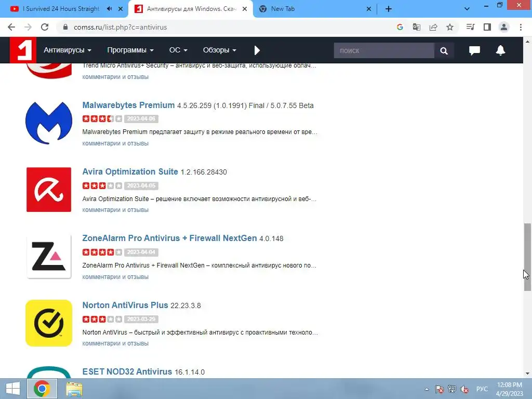Click the network tray icon
The image size is (532, 399).
click(452, 389)
